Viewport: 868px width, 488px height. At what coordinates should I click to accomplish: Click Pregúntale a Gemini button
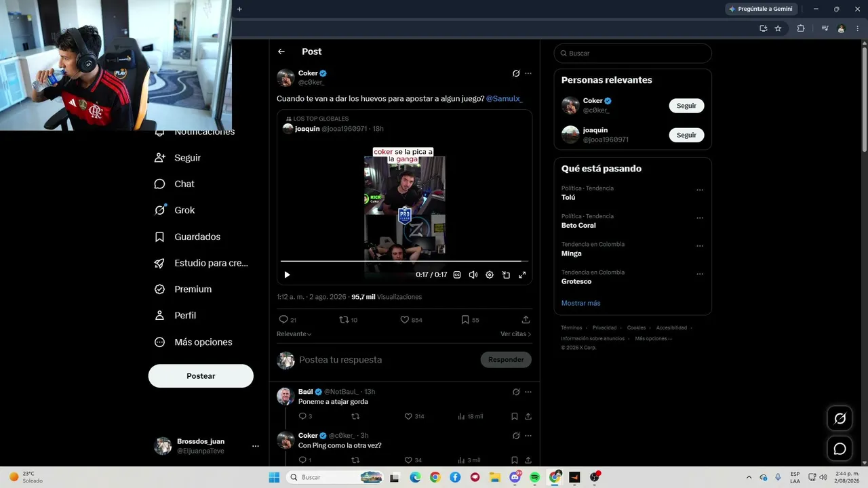[761, 9]
